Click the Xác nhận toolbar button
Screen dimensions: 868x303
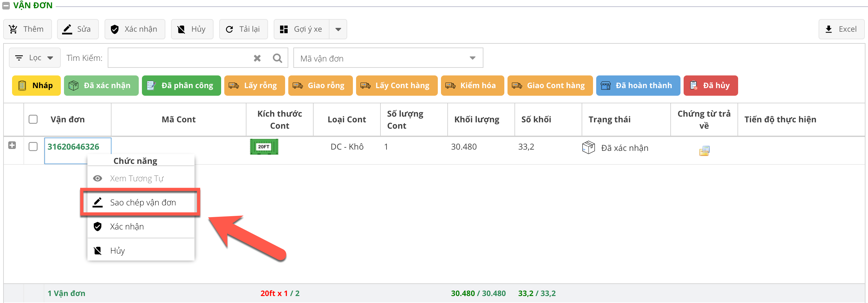coord(134,29)
